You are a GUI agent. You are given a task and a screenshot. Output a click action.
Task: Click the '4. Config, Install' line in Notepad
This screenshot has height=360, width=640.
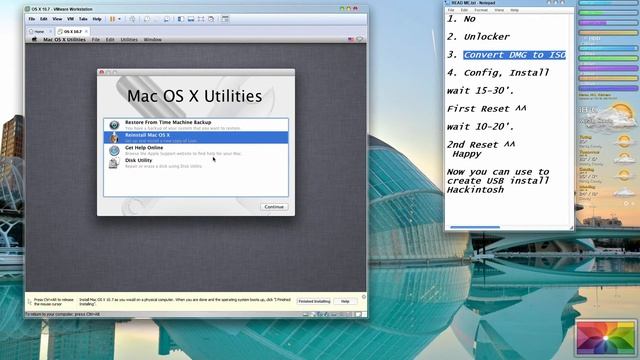pyautogui.click(x=498, y=73)
